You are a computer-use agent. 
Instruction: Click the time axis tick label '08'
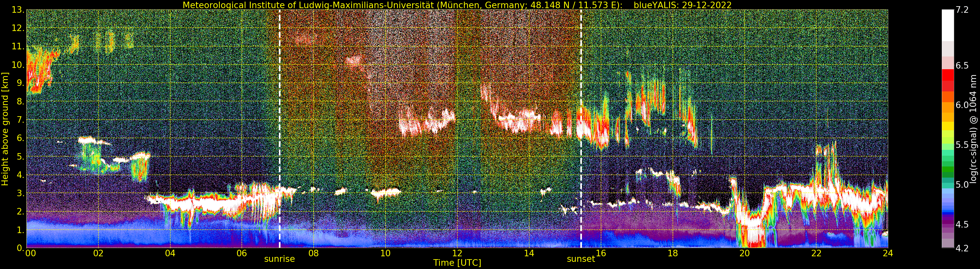pos(313,253)
